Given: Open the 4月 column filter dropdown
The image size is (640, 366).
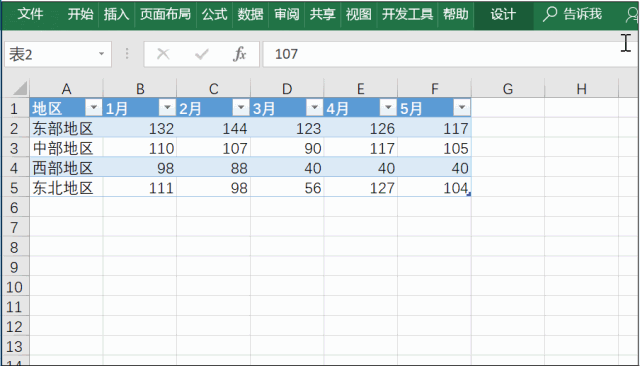Looking at the screenshot, I should tap(388, 108).
